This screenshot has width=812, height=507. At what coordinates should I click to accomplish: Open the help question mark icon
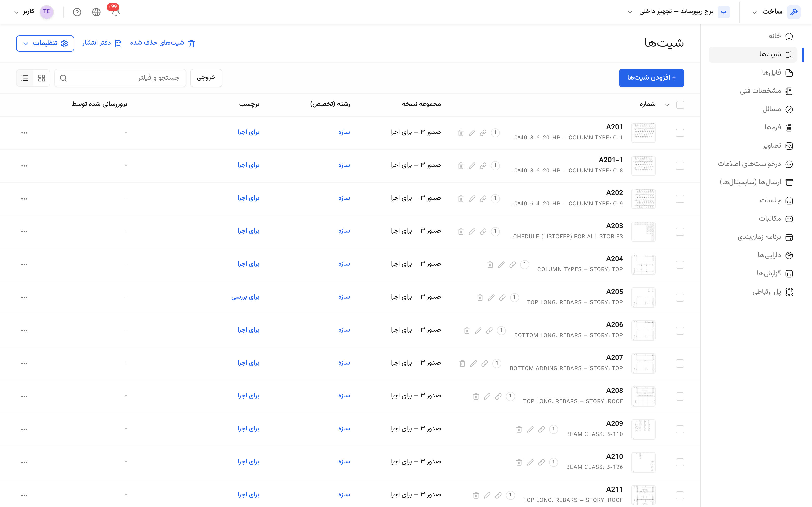click(x=77, y=12)
